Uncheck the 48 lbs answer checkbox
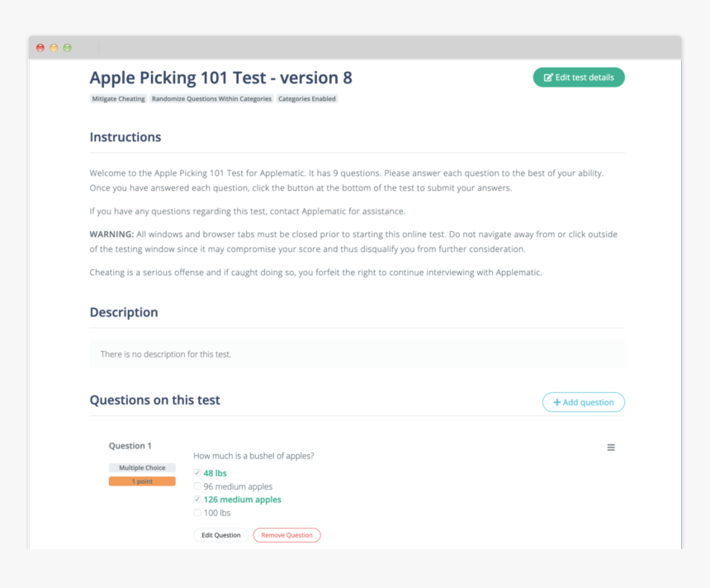Image resolution: width=710 pixels, height=588 pixels. 197,473
